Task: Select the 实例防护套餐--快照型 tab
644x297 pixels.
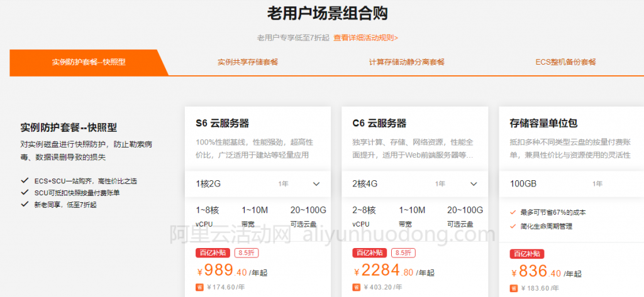Action: 89,62
